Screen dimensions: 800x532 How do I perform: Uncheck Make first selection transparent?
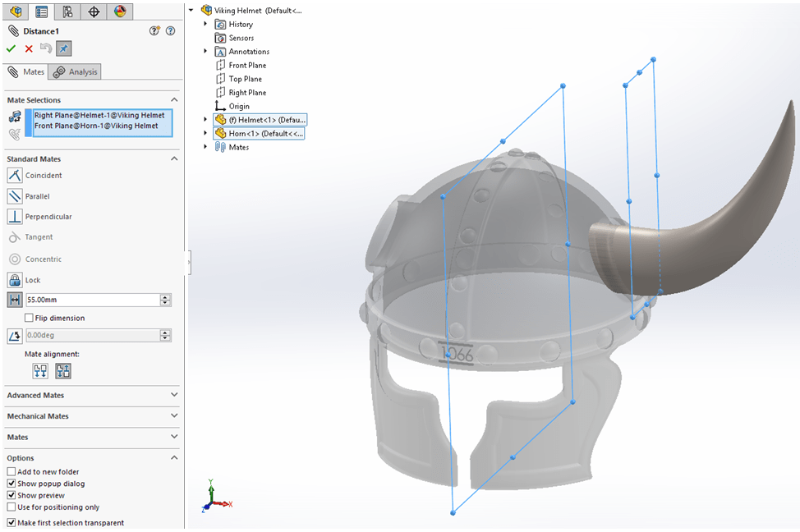[11, 523]
